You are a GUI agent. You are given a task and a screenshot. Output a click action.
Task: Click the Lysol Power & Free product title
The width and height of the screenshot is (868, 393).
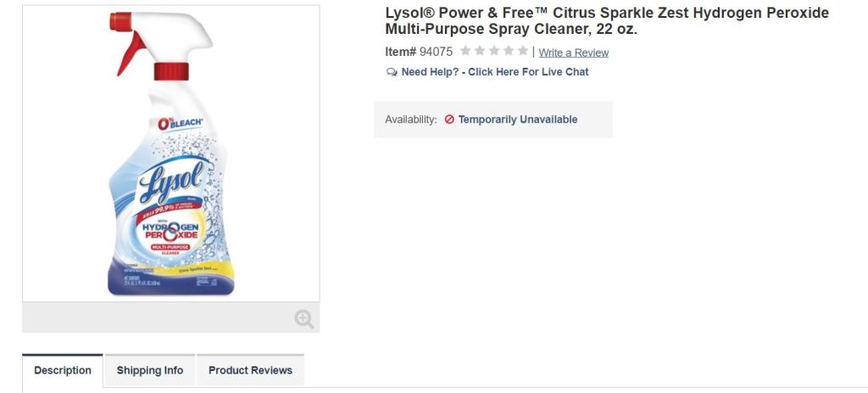606,21
